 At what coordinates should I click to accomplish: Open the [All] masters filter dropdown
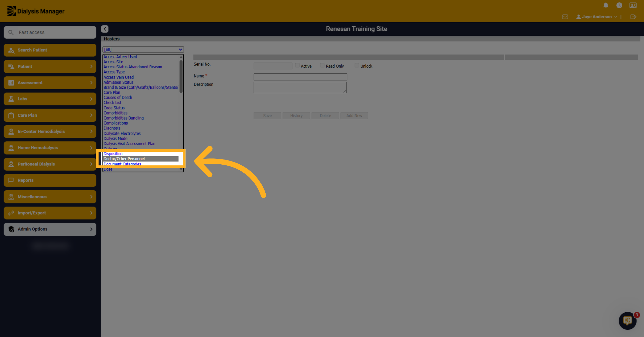[143, 50]
